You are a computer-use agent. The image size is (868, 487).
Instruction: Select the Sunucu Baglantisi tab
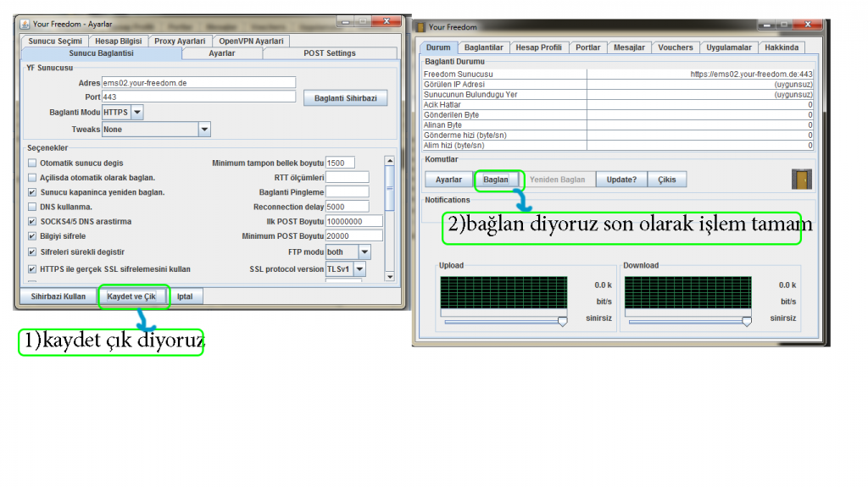coord(102,53)
